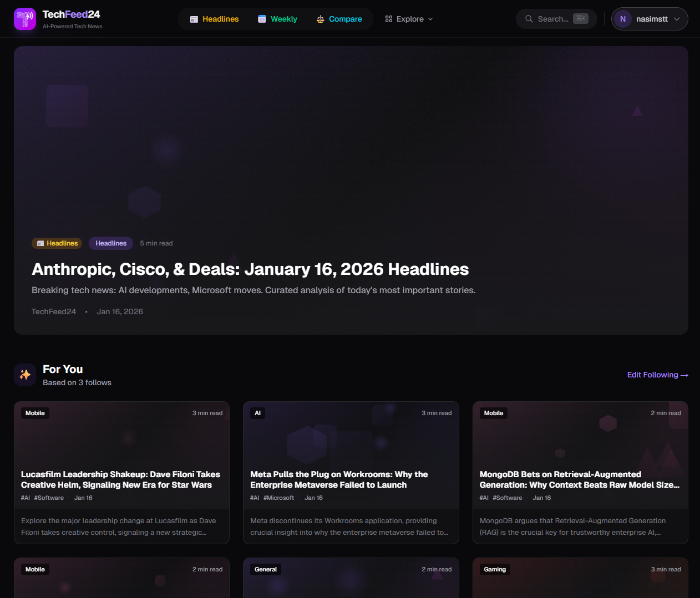Screen dimensions: 700x598
Task: Expand the Explore dropdown menu
Action: coord(409,18)
